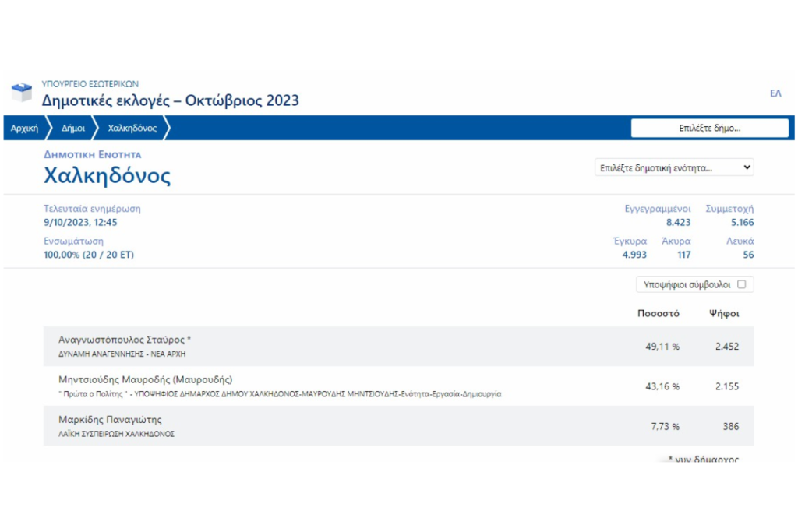
Task: Select candidate Μαρκίδης Παναγιώτης
Action: click(x=110, y=420)
